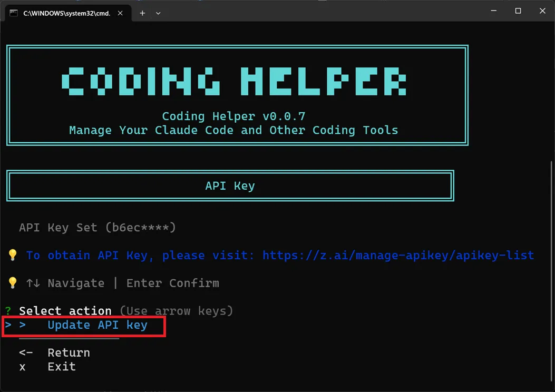The image size is (555, 392).
Task: Click the selection arrow before Update API key
Action: pos(23,325)
